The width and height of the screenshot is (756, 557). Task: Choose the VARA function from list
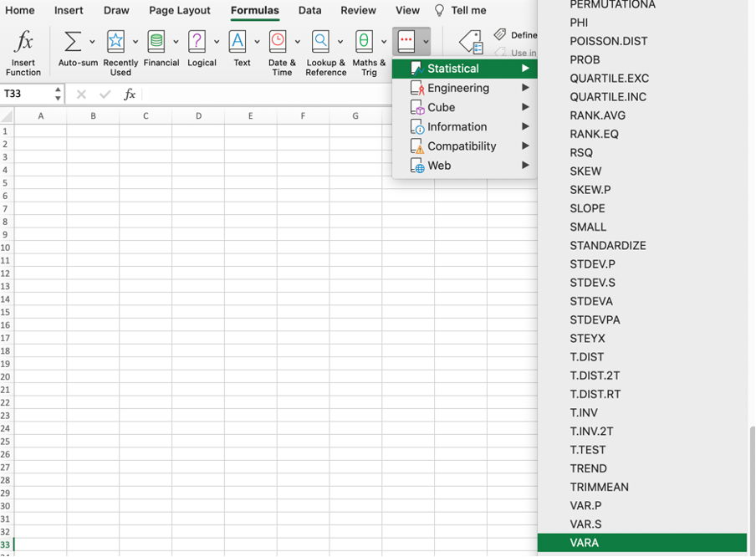tap(585, 543)
